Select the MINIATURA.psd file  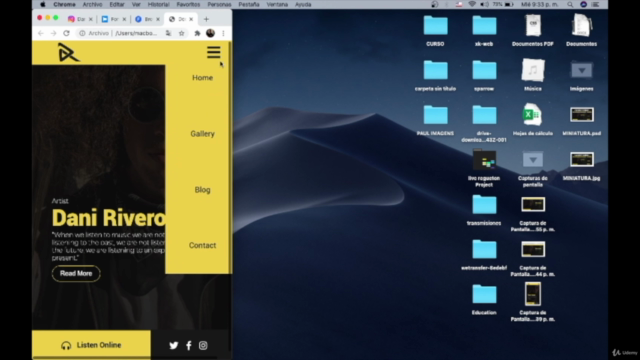coord(582,115)
